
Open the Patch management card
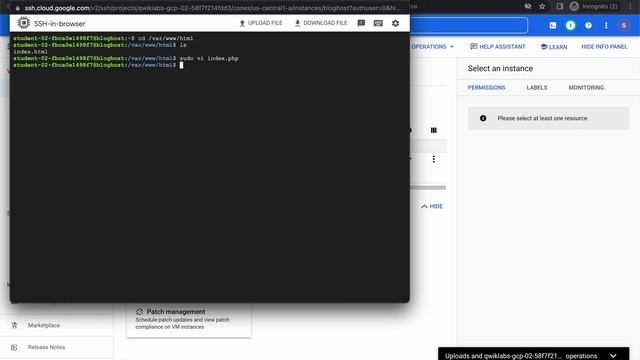tap(189, 319)
